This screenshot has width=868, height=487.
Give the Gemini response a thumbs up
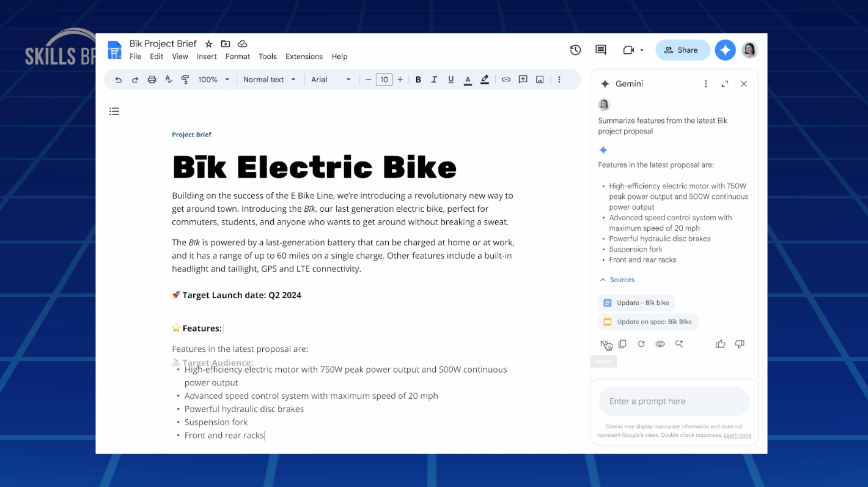tap(721, 344)
